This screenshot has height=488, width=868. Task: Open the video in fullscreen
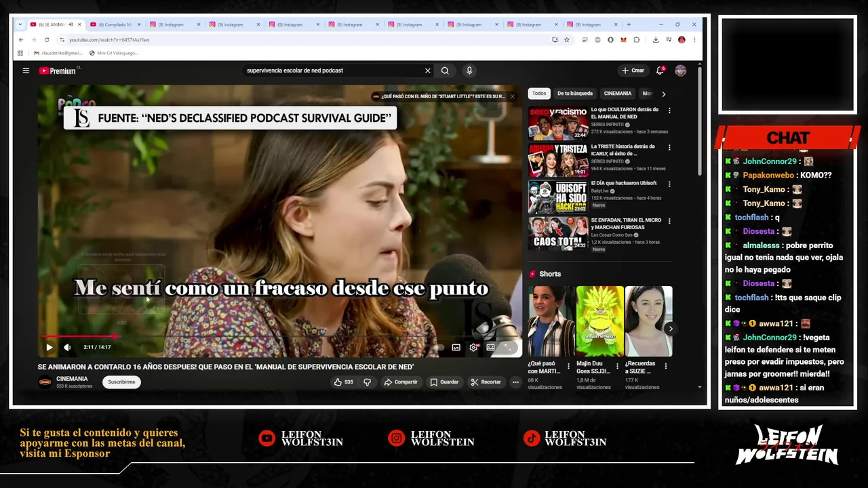pyautogui.click(x=507, y=347)
